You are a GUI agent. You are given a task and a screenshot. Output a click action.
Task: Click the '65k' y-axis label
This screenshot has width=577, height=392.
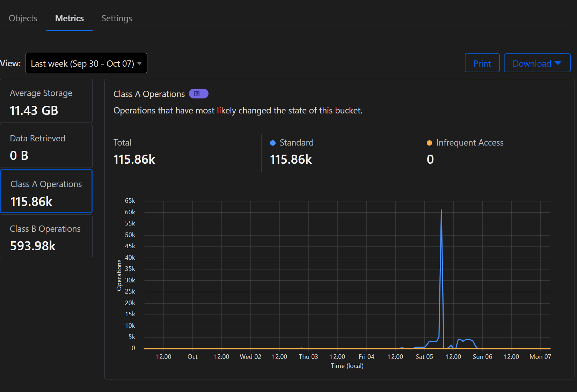coord(130,201)
